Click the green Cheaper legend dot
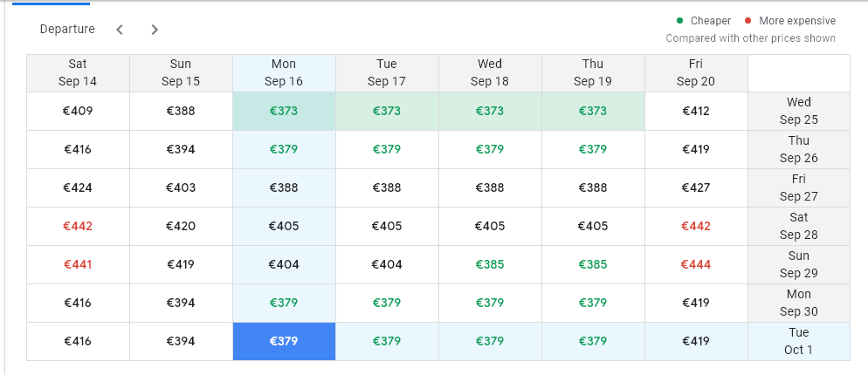 pos(680,21)
